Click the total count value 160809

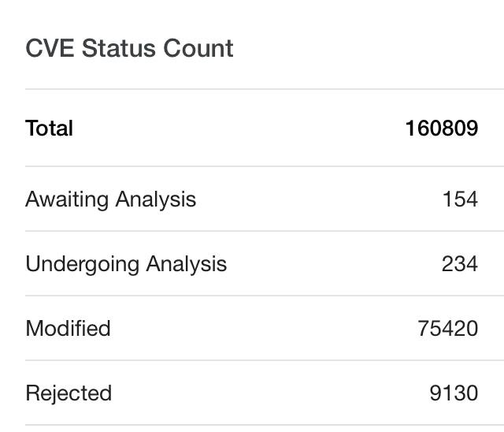[x=441, y=128]
